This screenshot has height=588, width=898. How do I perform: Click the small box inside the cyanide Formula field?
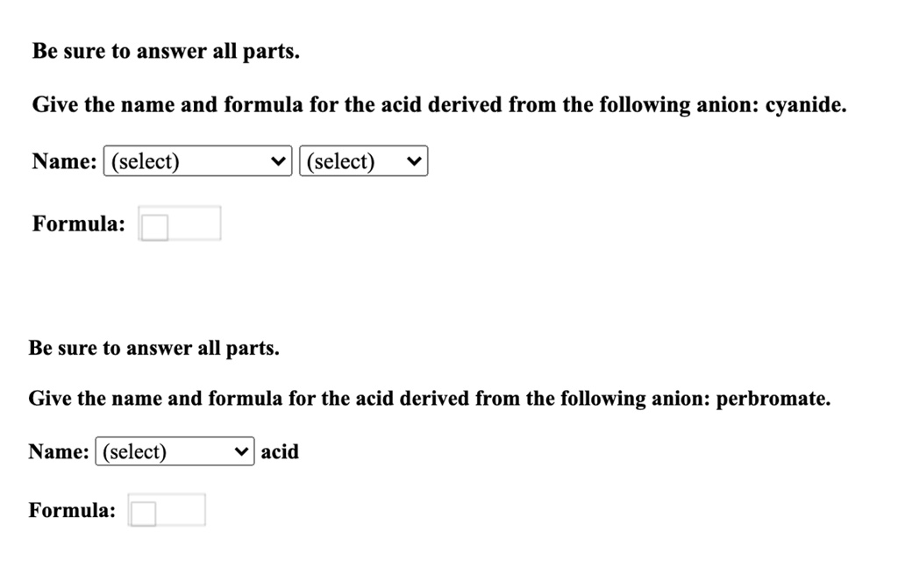pyautogui.click(x=153, y=226)
